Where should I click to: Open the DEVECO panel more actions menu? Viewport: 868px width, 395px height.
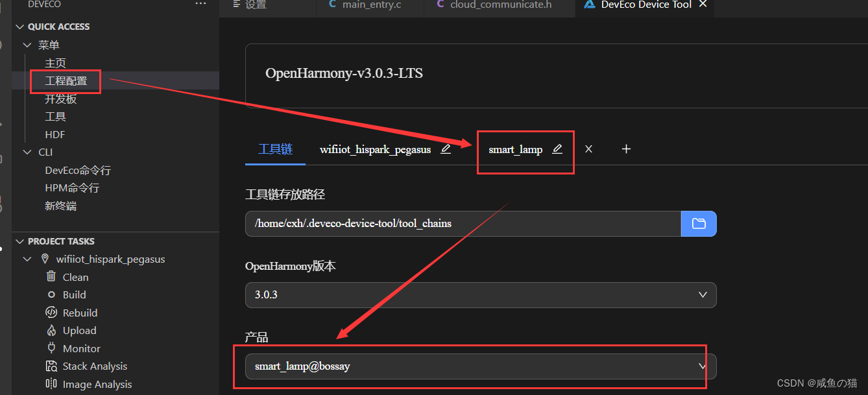pos(201,4)
